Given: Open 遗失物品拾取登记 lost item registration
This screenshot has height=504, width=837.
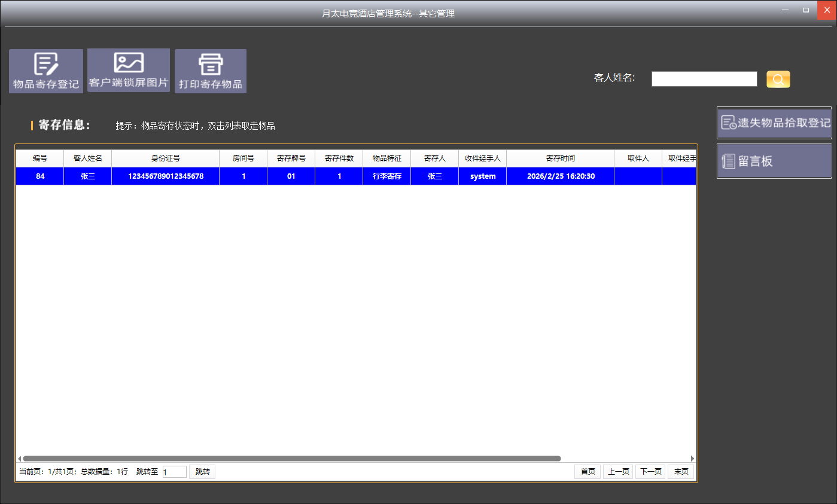Looking at the screenshot, I should point(774,123).
